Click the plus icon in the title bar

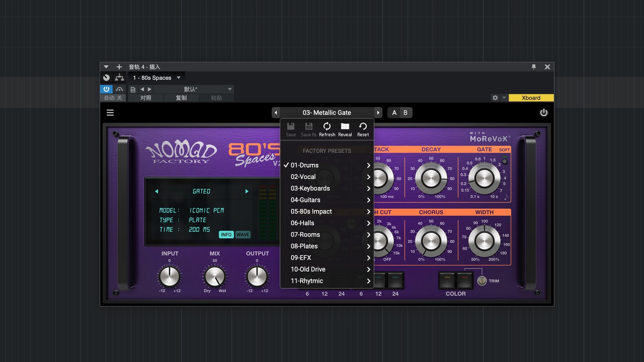coord(119,67)
